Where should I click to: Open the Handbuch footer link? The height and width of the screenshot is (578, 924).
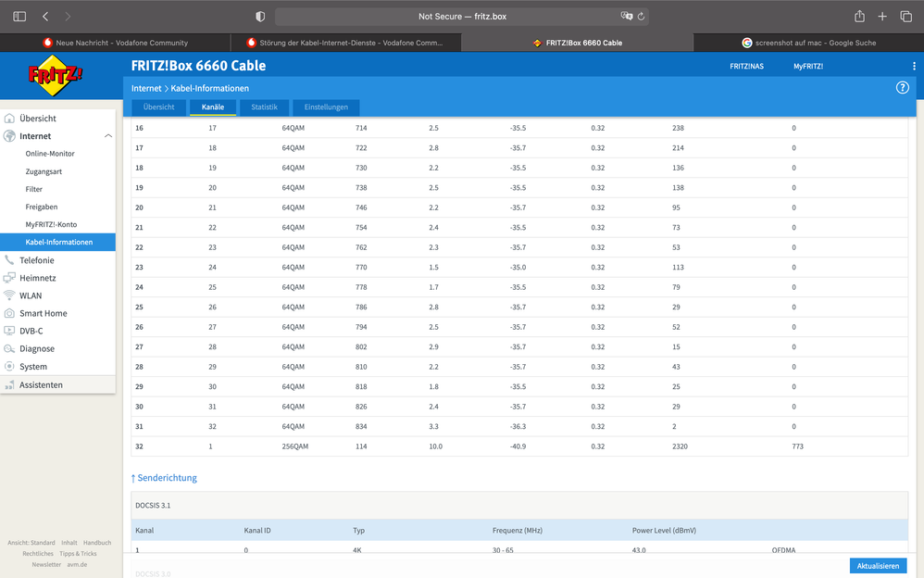point(97,543)
